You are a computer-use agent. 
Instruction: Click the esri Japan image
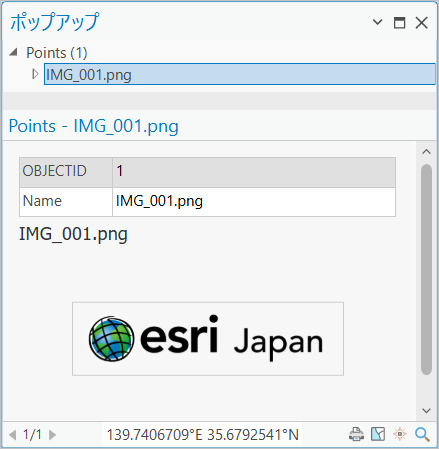click(208, 339)
